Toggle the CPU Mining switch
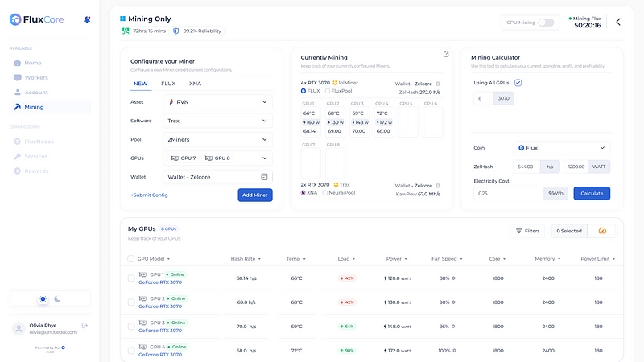Screen dimensions: 644x362 click(x=546, y=23)
